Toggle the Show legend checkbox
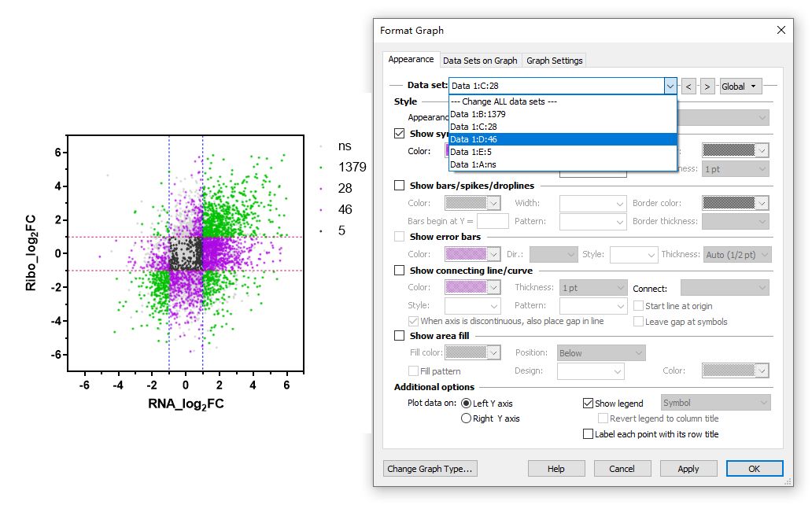The image size is (812, 505). click(x=588, y=403)
